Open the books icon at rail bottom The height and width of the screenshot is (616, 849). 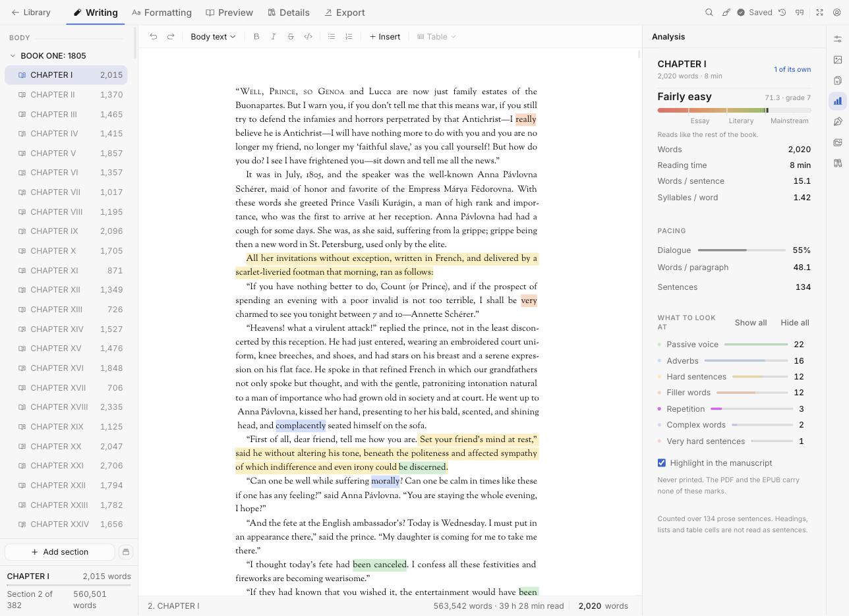(x=838, y=163)
